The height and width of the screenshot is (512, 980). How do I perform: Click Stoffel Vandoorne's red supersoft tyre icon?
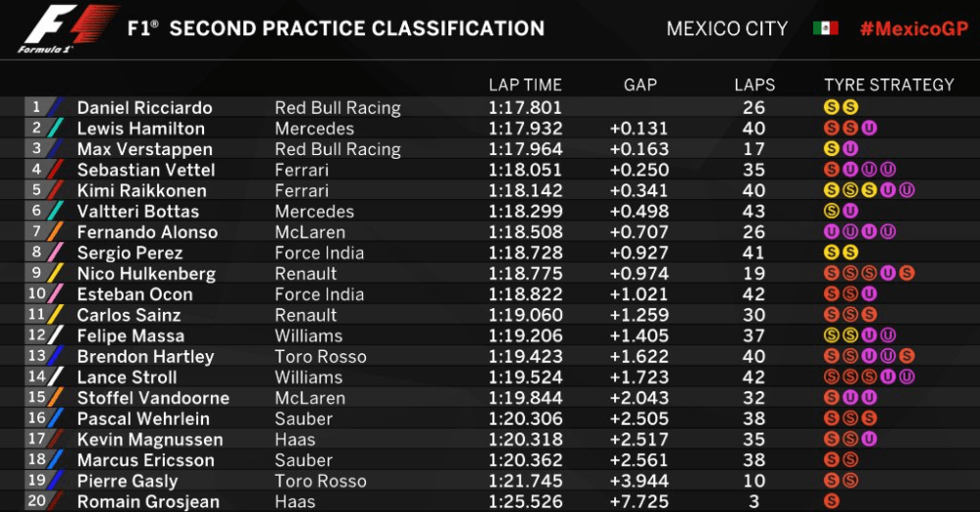831,397
